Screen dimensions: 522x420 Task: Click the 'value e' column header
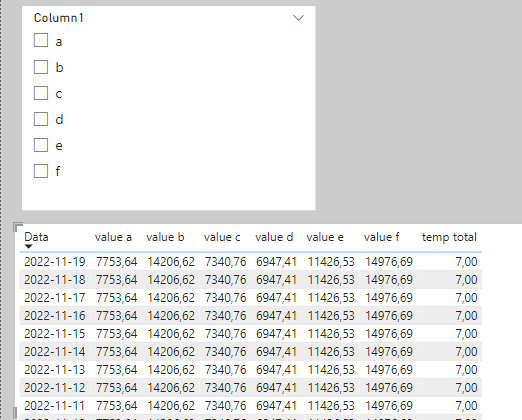(325, 237)
